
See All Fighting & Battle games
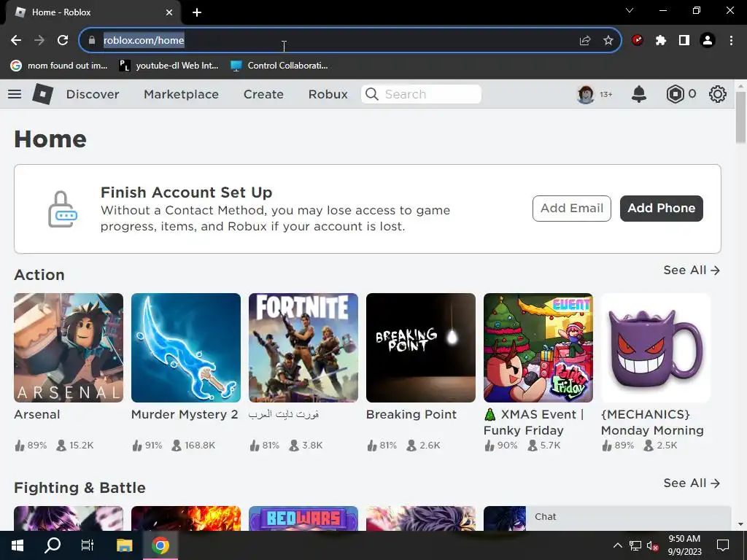click(x=692, y=483)
